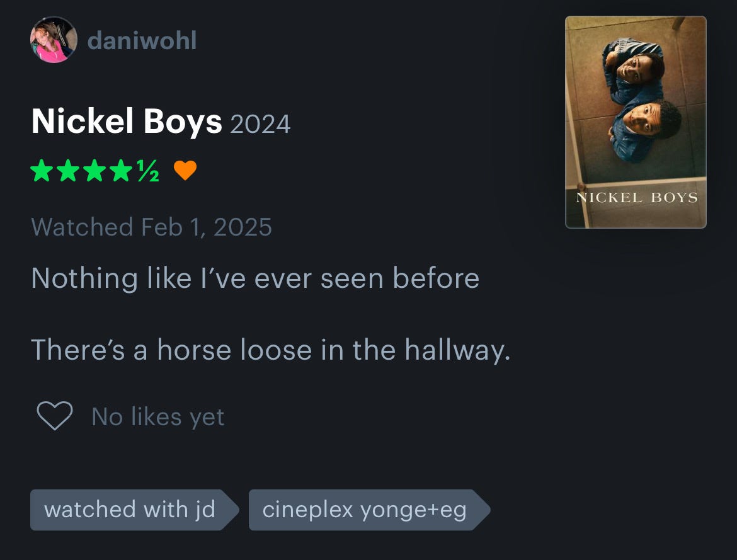The height and width of the screenshot is (560, 737).
Task: Click the second green rating star
Action: pyautogui.click(x=68, y=170)
